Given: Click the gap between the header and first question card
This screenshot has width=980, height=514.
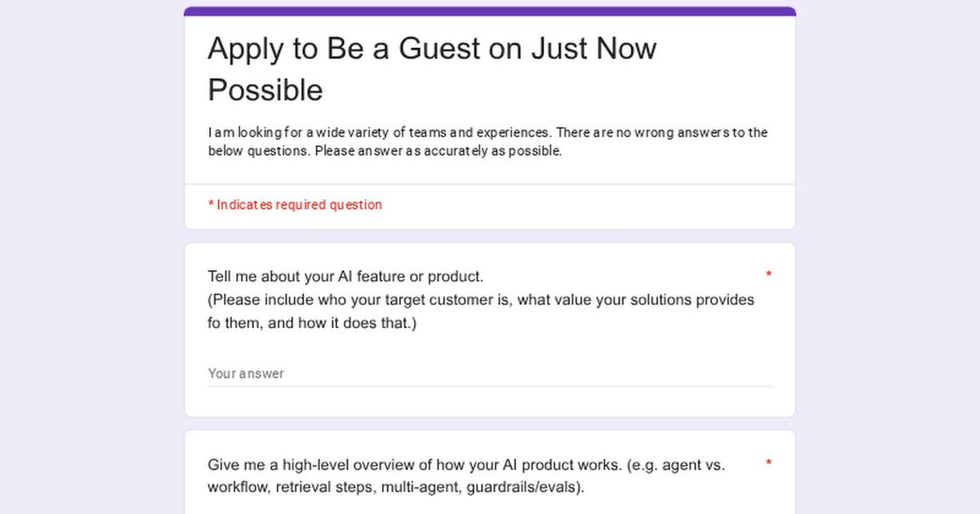Looking at the screenshot, I should point(490,236).
